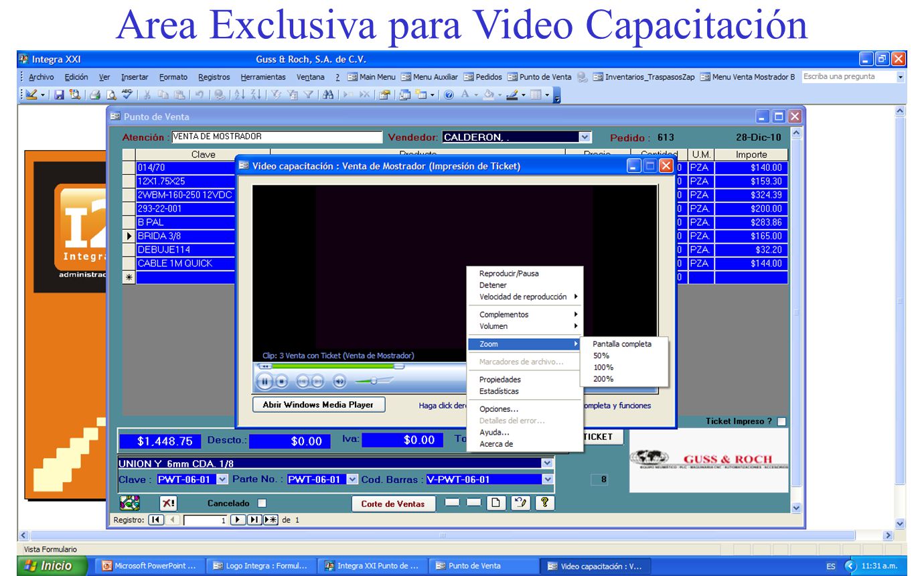Open the Parte No. dropdown
The height and width of the screenshot is (576, 924).
point(352,480)
